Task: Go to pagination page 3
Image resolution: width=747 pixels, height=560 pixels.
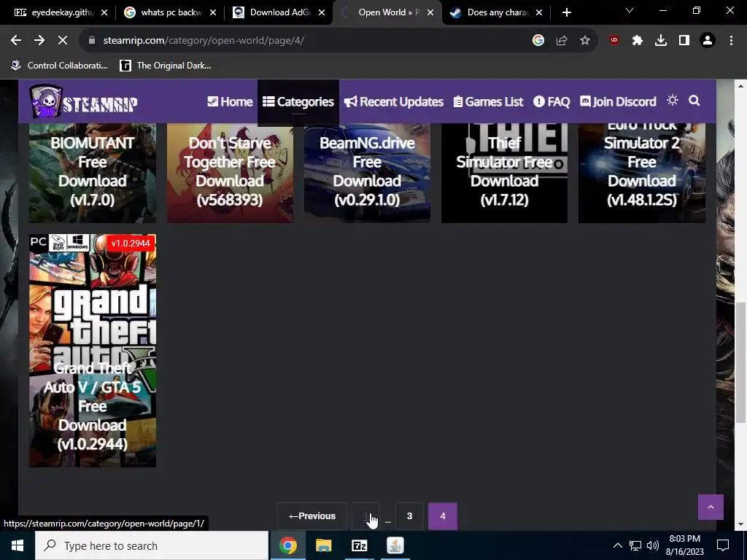Action: pos(409,516)
